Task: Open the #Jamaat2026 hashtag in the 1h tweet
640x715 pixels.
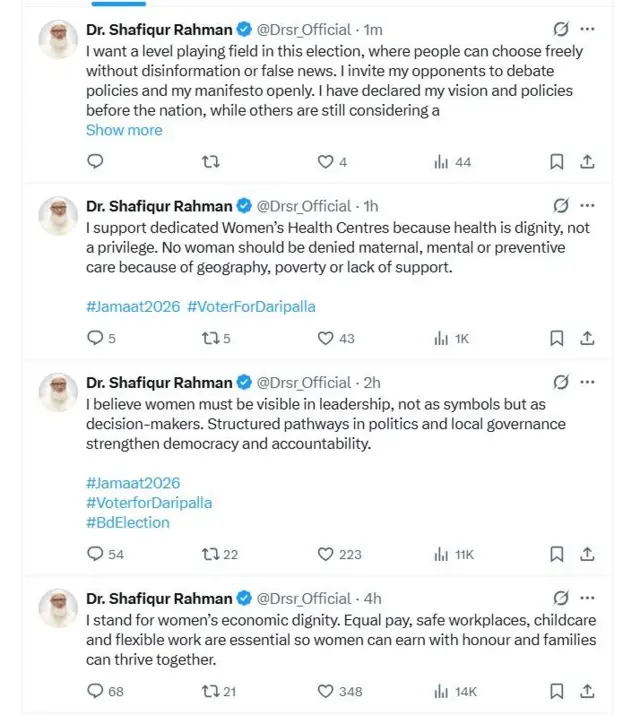Action: 133,307
